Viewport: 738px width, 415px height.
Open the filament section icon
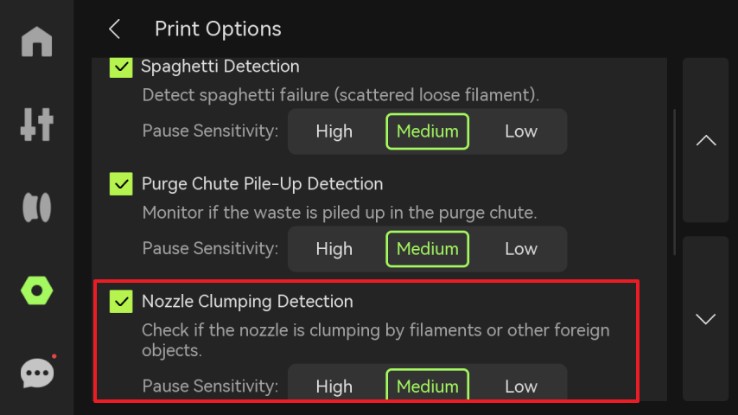[37, 208]
